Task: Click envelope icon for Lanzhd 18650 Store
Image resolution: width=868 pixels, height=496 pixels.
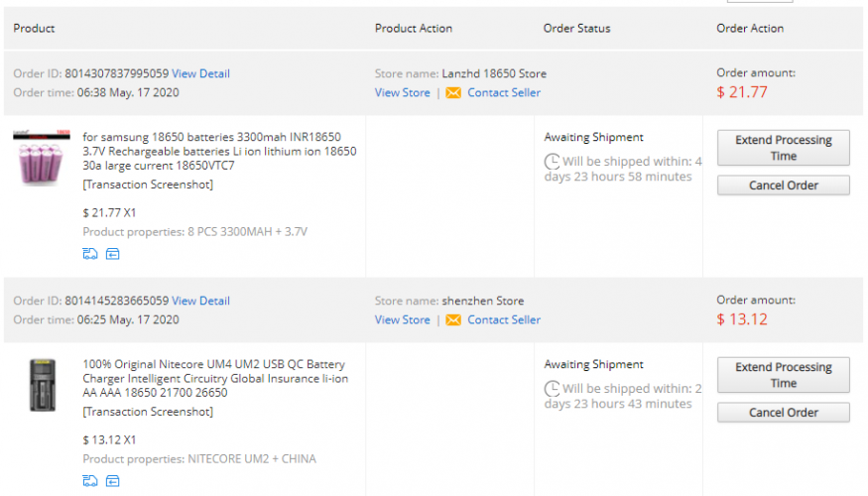Action: [453, 93]
